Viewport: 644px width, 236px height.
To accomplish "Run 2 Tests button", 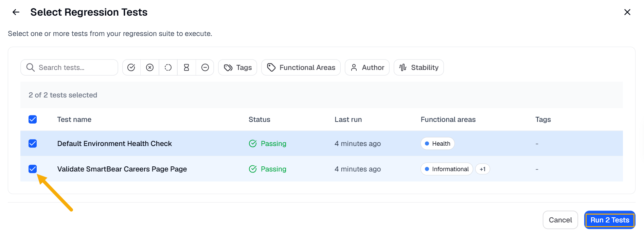I will pyautogui.click(x=610, y=220).
